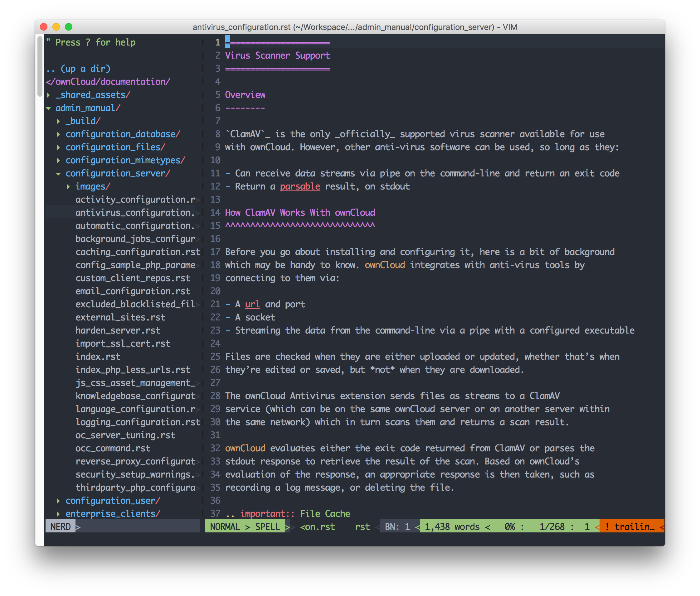Expand the _build folder arrow
Viewport: 700px width, 596px height.
click(x=58, y=121)
